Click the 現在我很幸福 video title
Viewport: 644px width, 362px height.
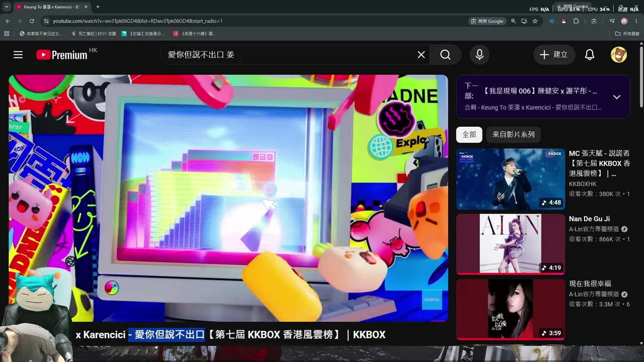[x=590, y=284]
